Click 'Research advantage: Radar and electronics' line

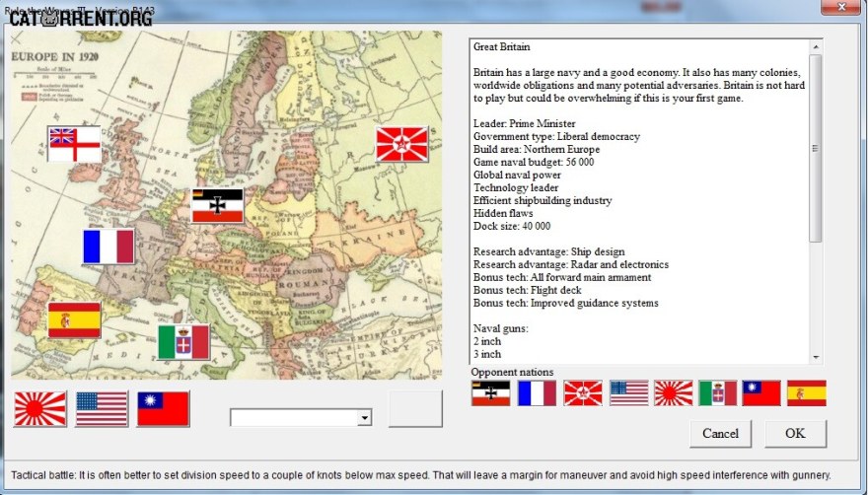[571, 264]
